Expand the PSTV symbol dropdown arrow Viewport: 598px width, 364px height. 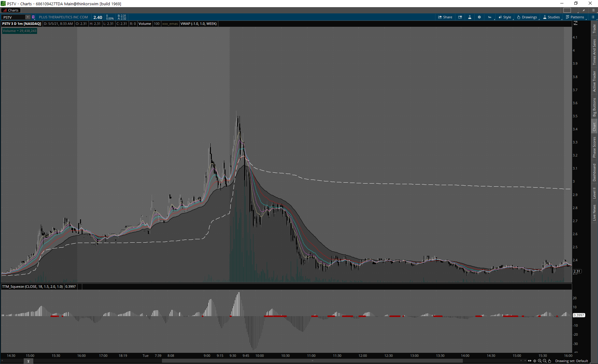pos(28,17)
